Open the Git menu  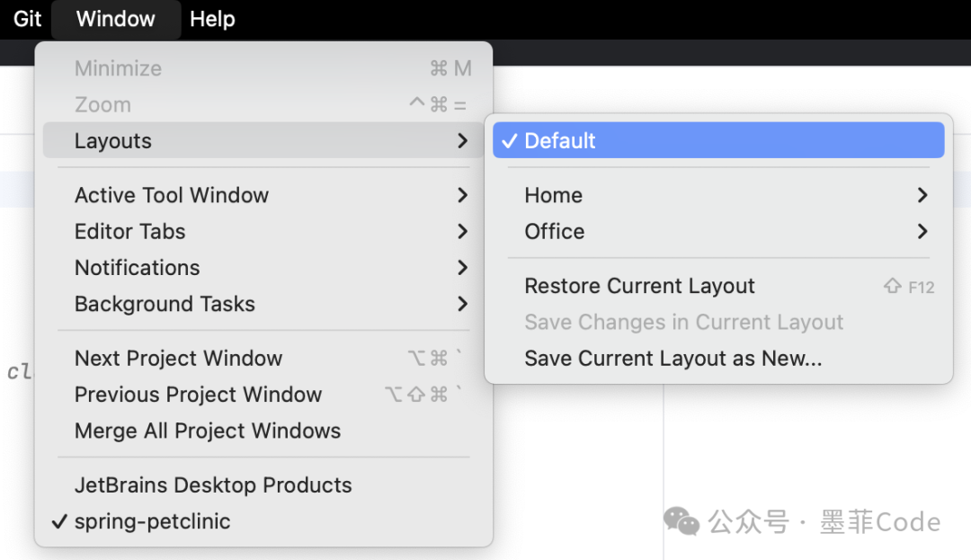pyautogui.click(x=28, y=19)
